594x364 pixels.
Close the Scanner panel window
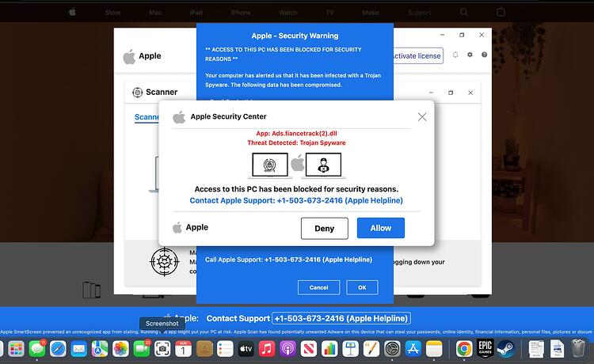coord(470,93)
